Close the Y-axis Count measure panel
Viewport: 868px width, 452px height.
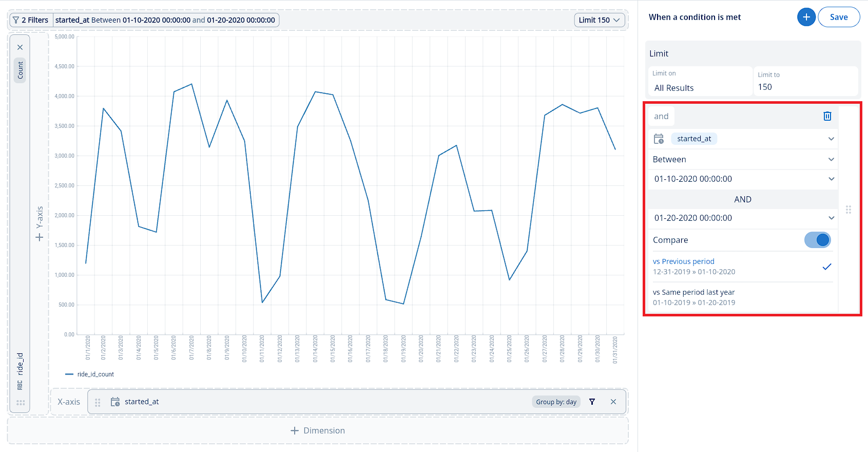20,47
